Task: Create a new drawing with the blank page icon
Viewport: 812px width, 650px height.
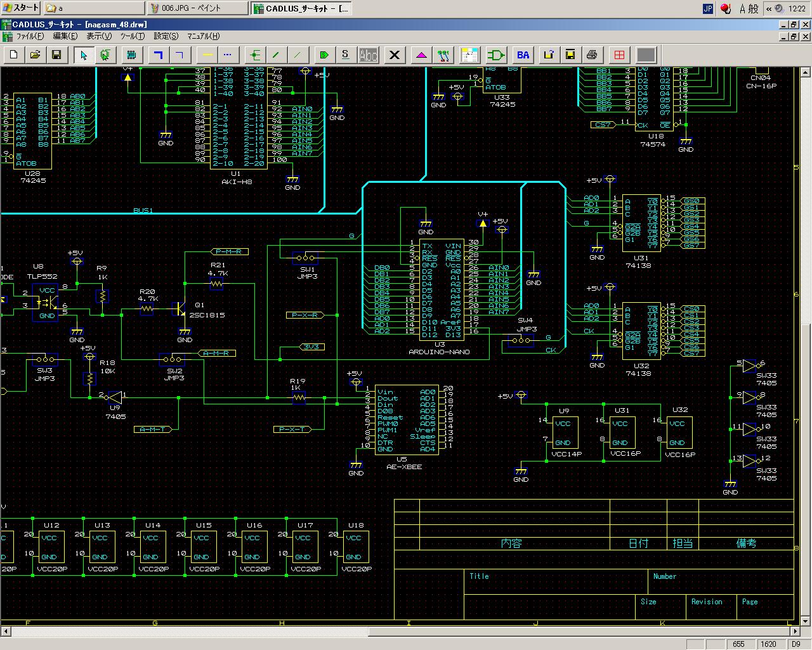Action: (x=14, y=55)
